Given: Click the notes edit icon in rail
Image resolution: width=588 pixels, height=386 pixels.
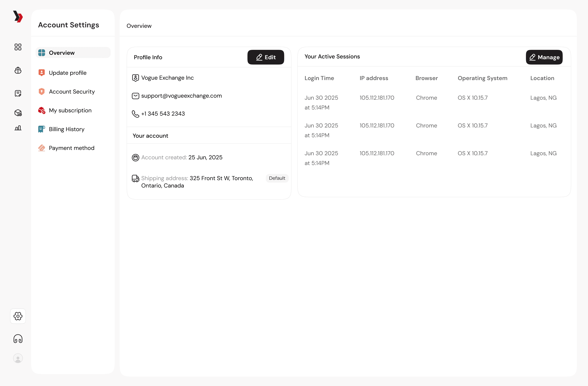Looking at the screenshot, I should coord(18,93).
